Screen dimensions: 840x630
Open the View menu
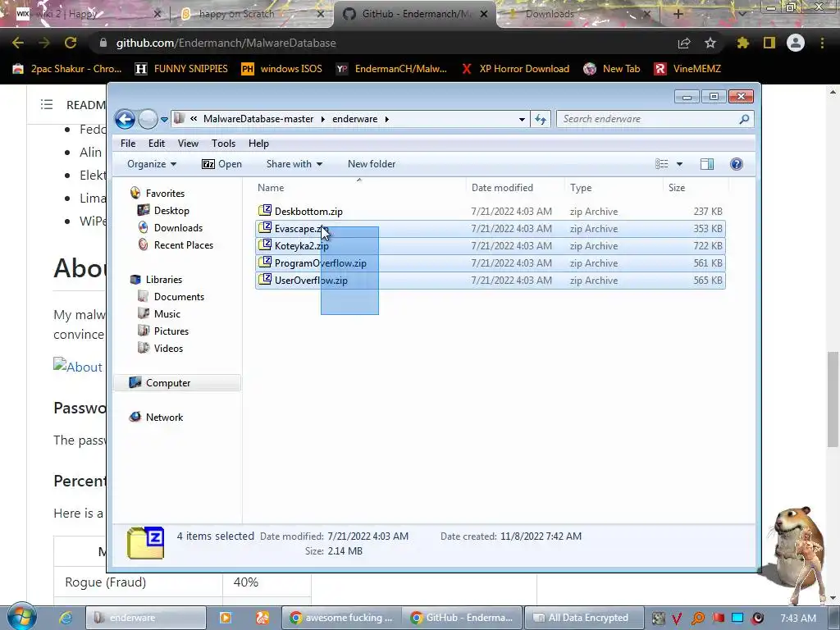point(188,144)
